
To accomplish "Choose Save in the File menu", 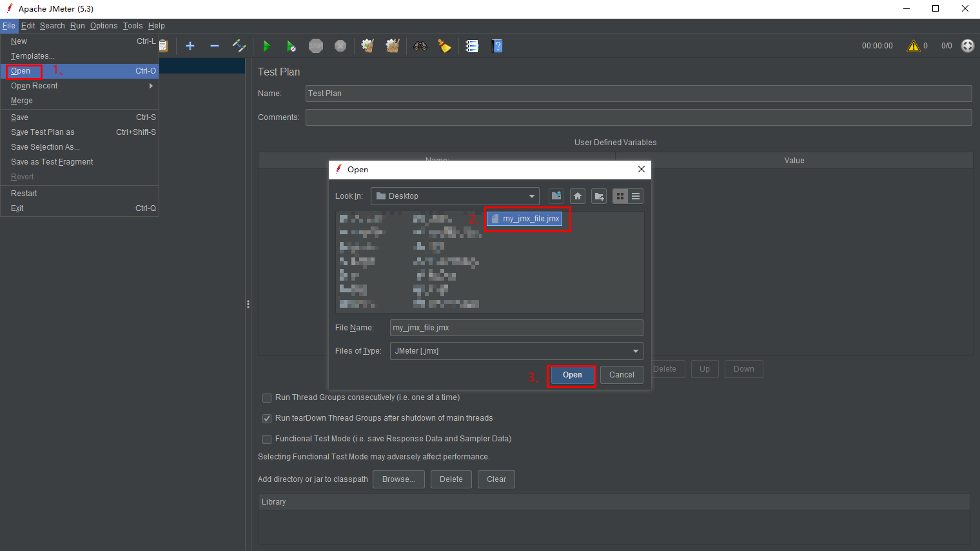I will pyautogui.click(x=80, y=117).
